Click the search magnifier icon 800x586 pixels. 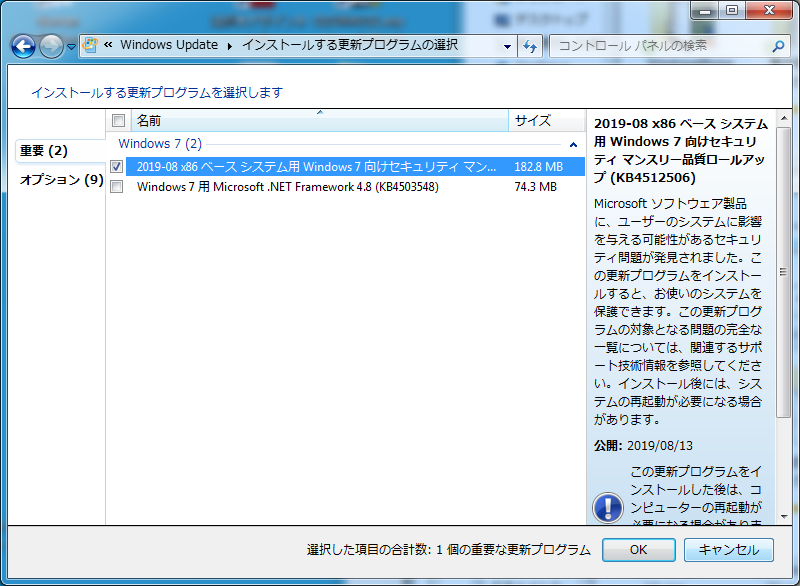(x=778, y=46)
